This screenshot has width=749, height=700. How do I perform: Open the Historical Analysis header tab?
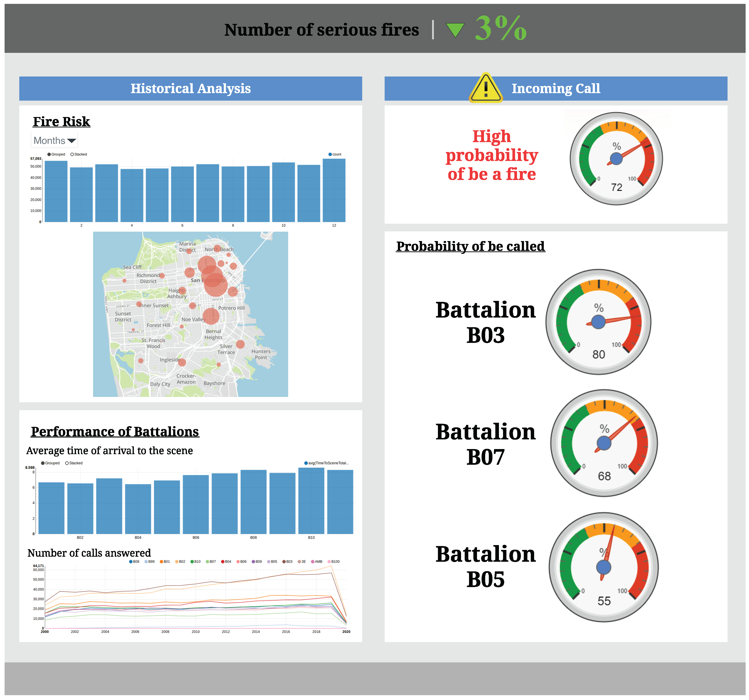(191, 89)
